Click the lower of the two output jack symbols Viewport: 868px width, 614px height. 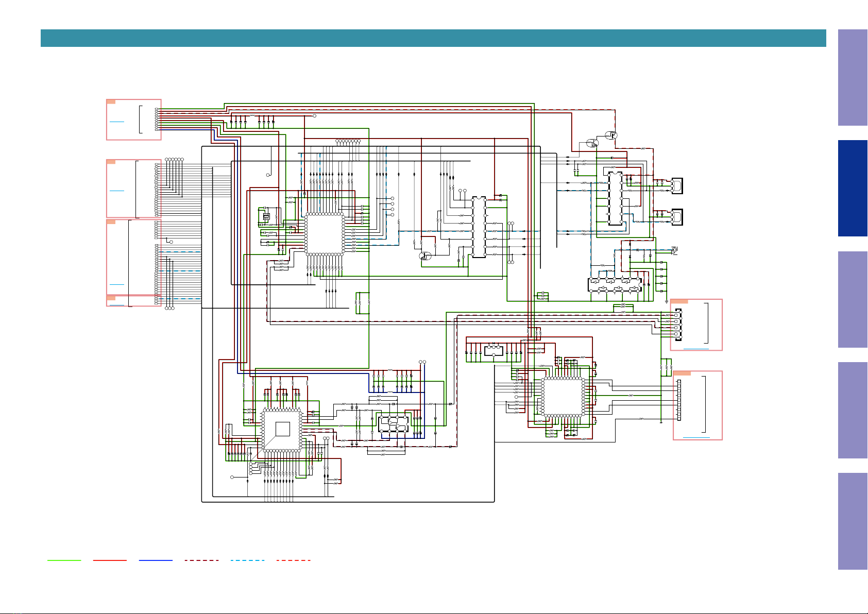click(x=677, y=217)
